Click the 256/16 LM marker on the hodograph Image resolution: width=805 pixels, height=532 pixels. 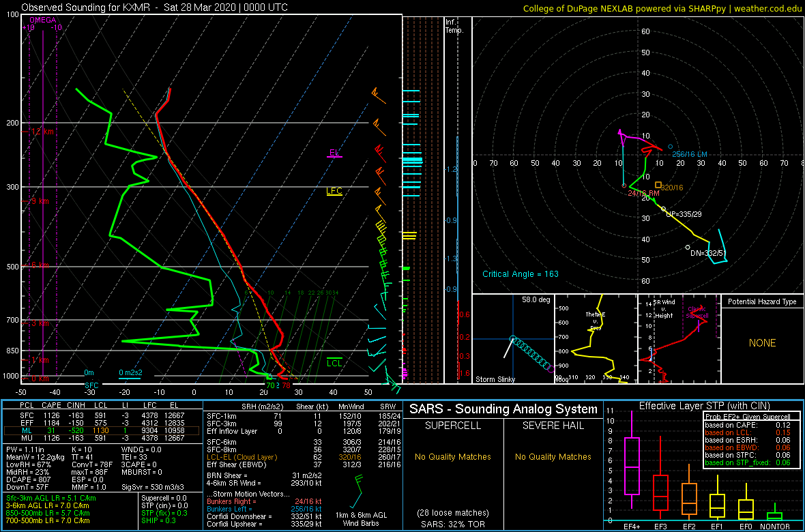(670, 147)
